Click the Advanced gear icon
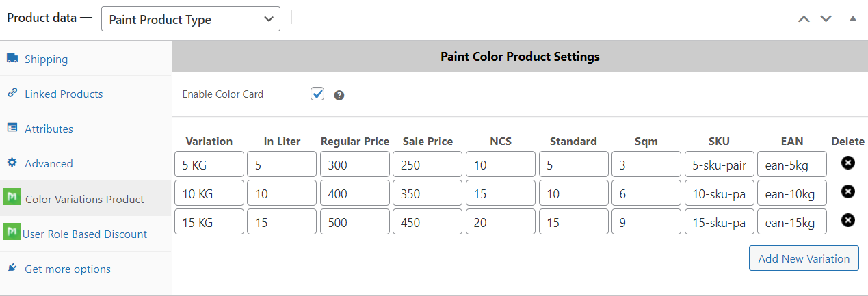The width and height of the screenshot is (868, 296). pyautogui.click(x=12, y=163)
